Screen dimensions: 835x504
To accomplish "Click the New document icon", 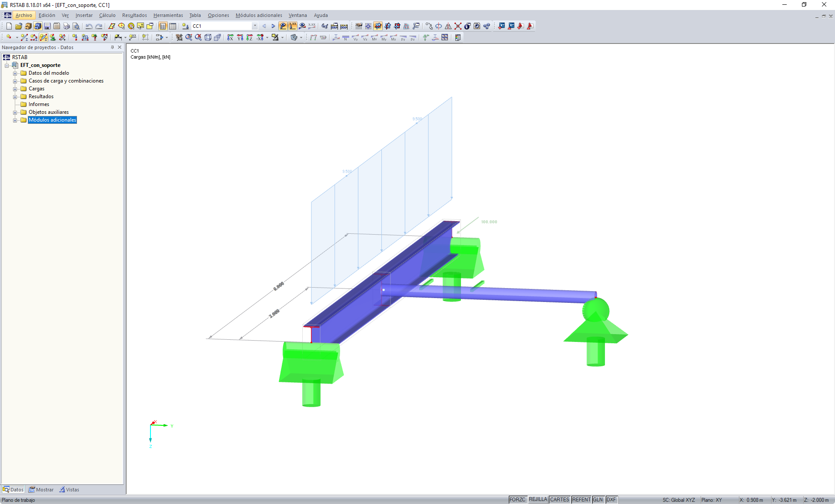I will (9, 26).
